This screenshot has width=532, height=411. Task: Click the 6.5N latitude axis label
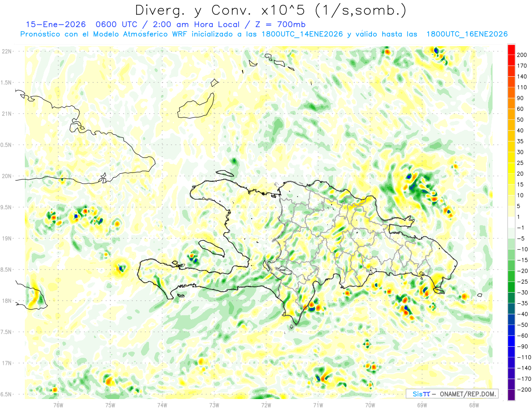click(6, 394)
